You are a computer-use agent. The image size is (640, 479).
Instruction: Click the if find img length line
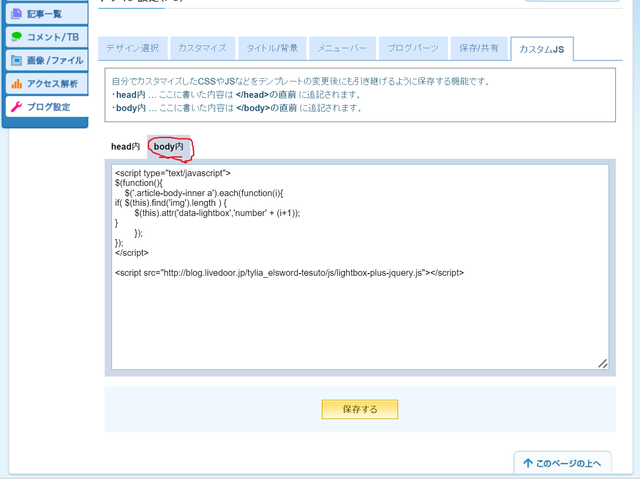[x=171, y=203]
